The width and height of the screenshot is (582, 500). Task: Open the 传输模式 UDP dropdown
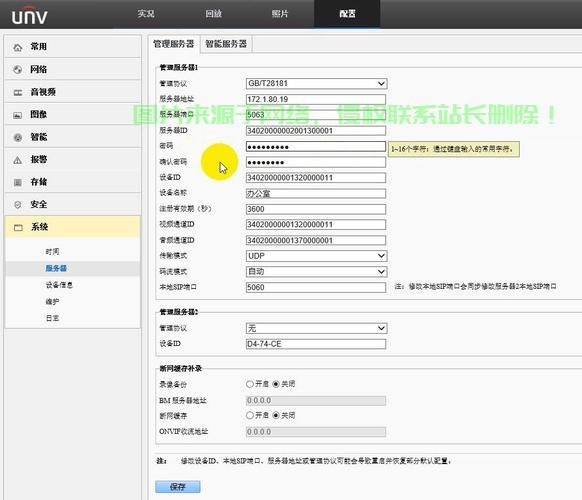316,256
